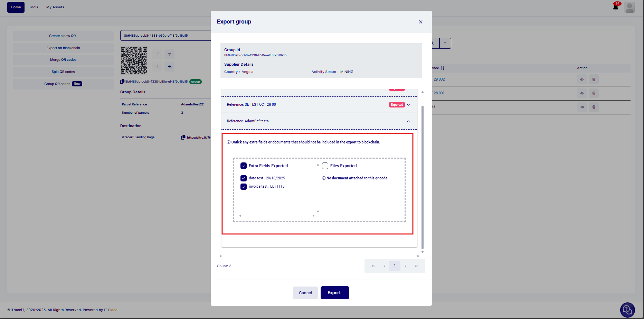Click the notification bell icon
The width and height of the screenshot is (644, 319).
tap(616, 7)
